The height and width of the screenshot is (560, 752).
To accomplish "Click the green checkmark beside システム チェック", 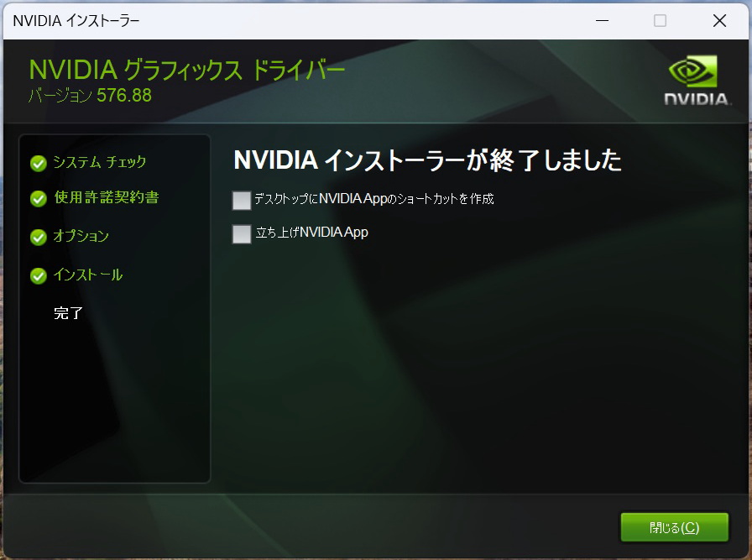I will coord(38,163).
